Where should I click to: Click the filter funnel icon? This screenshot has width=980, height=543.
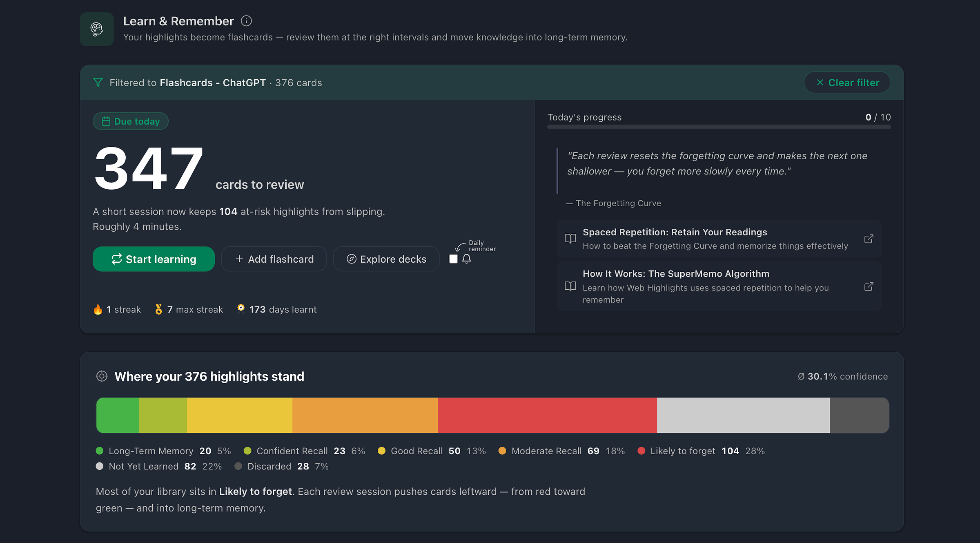pos(98,83)
